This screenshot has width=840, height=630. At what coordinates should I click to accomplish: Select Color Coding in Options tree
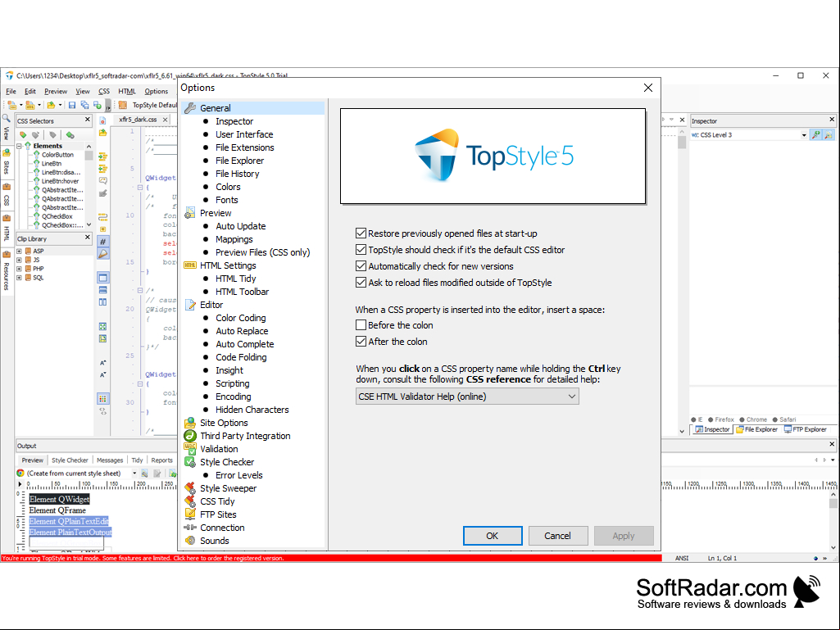tap(241, 318)
